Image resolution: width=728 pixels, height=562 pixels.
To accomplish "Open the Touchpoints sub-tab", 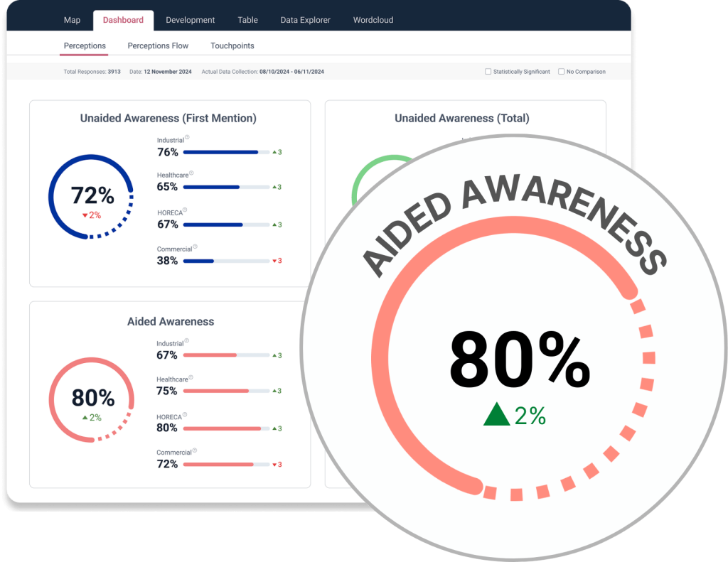I will click(x=232, y=45).
